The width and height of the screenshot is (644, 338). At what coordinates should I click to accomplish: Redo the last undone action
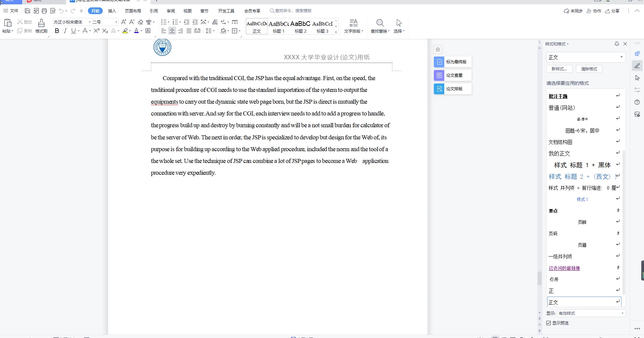click(73, 11)
